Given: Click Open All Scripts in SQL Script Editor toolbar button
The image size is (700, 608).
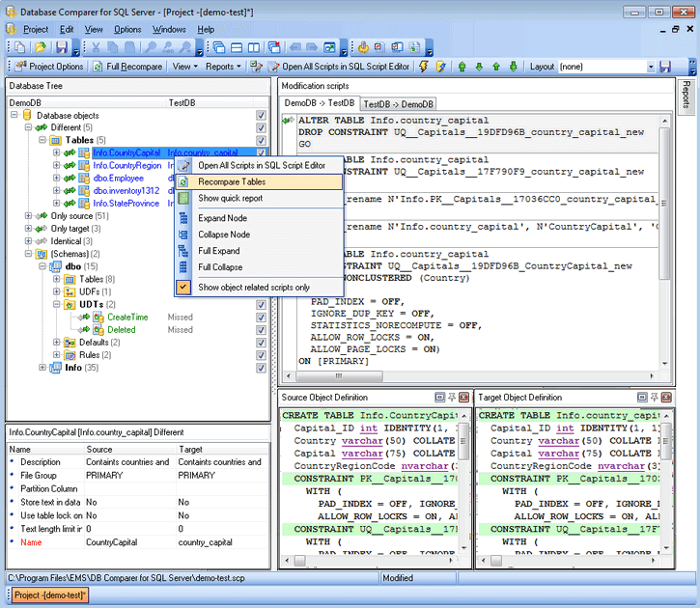Looking at the screenshot, I should 339,67.
